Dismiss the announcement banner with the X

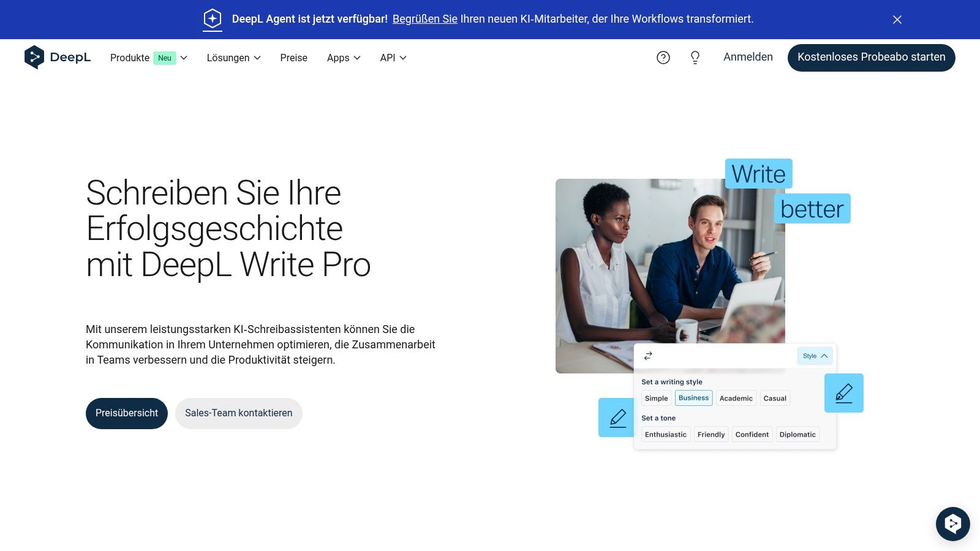click(897, 19)
